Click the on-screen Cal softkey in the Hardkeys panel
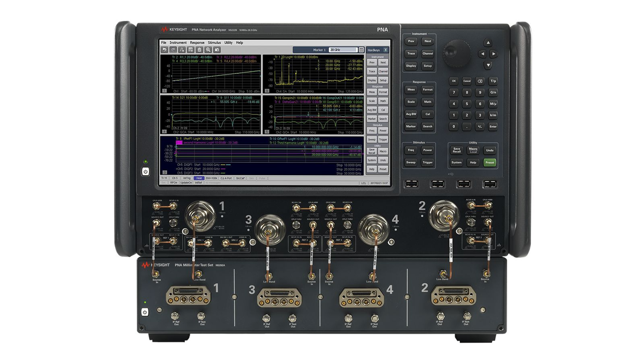Viewport: 644px width, 362px height. pyautogui.click(x=383, y=110)
